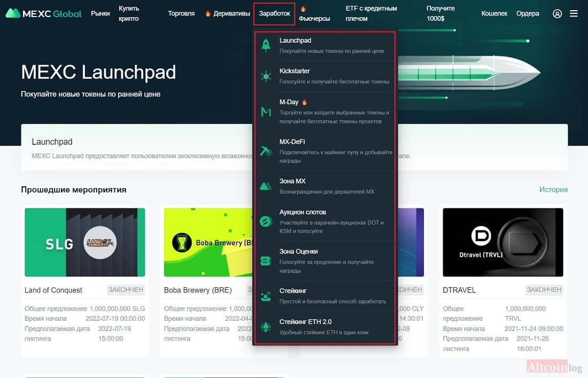Click Получите 1000$ promo link

(440, 13)
